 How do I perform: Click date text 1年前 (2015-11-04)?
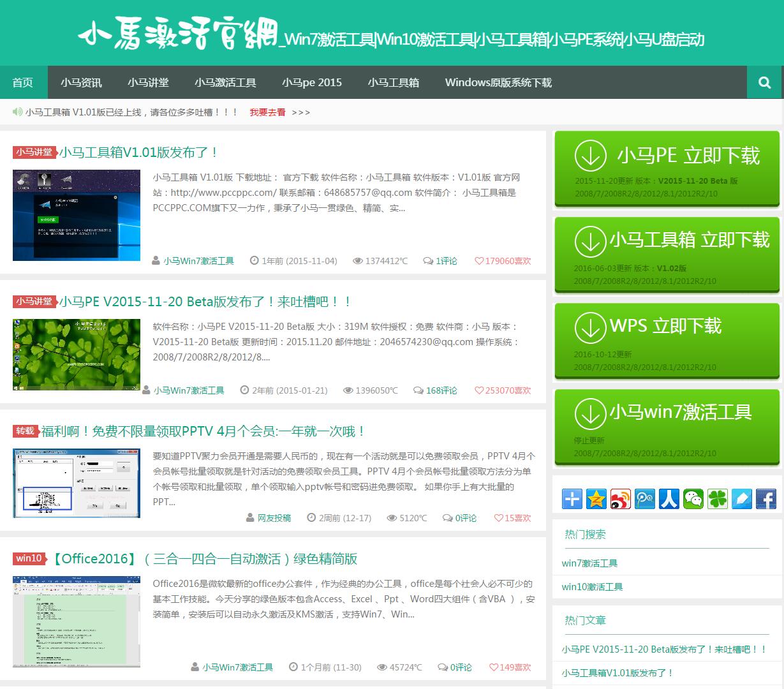(299, 261)
